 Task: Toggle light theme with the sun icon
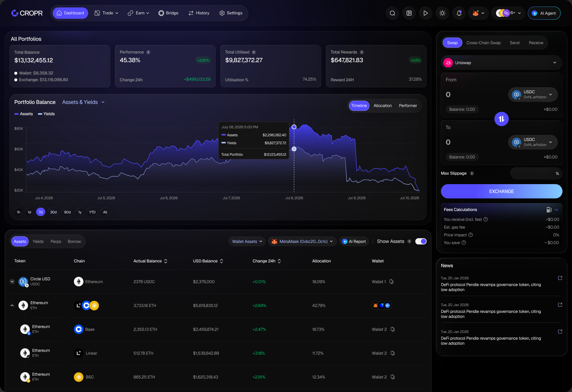442,13
